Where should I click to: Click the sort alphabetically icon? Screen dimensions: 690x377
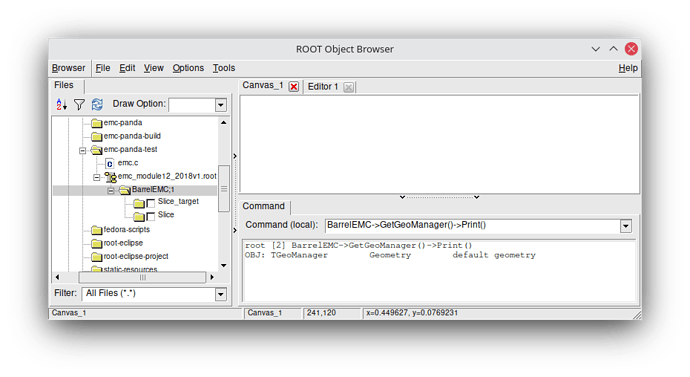(61, 104)
